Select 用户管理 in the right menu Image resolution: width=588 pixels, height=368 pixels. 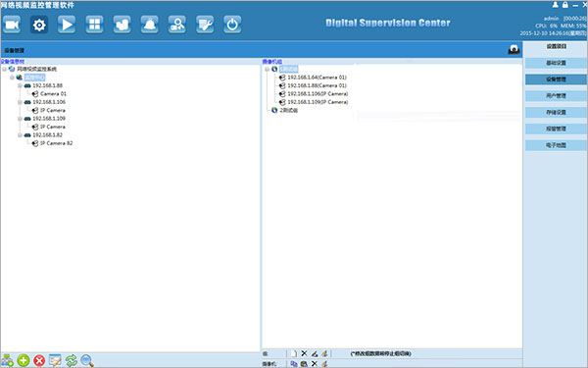coord(556,96)
